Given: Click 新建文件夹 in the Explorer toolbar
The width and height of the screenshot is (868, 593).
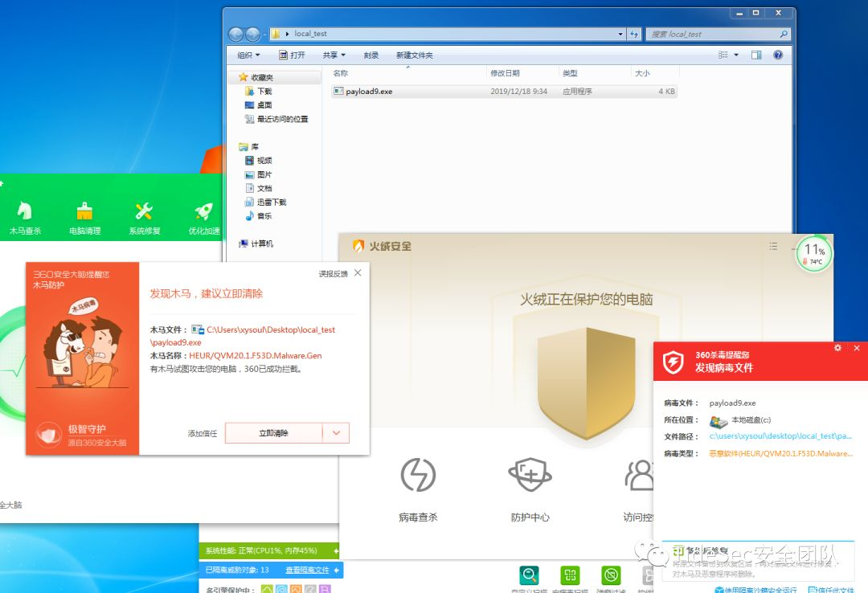Looking at the screenshot, I should pos(414,55).
